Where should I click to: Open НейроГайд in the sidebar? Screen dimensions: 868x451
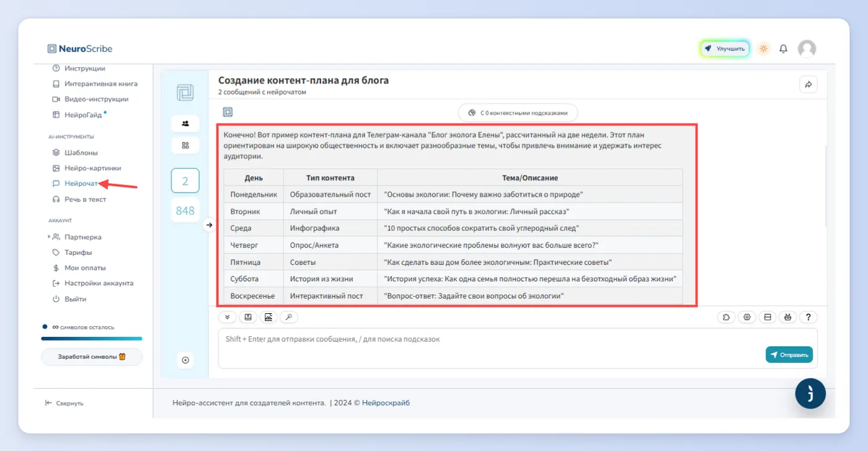pos(79,115)
